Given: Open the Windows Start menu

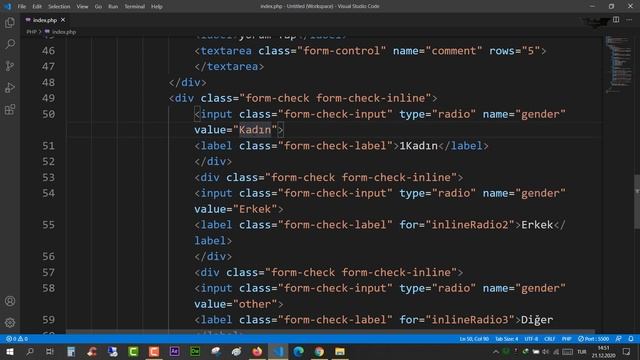Looking at the screenshot, I should [x=10, y=351].
